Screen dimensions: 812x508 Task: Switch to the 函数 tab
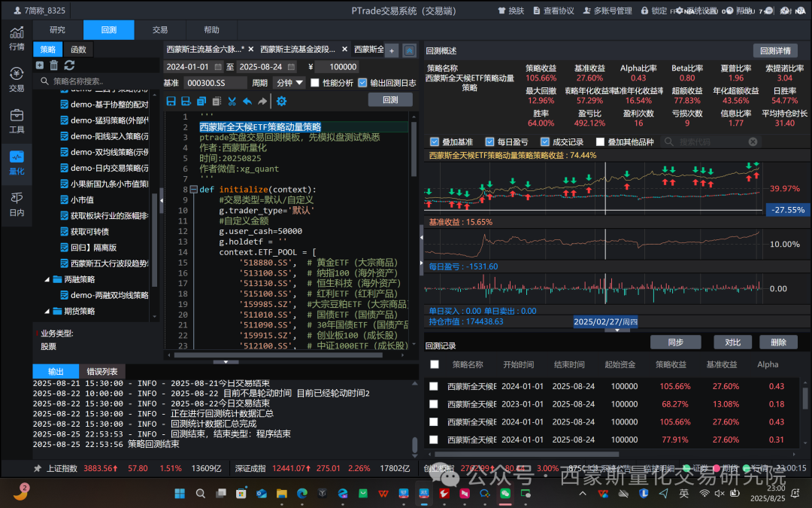pos(79,49)
